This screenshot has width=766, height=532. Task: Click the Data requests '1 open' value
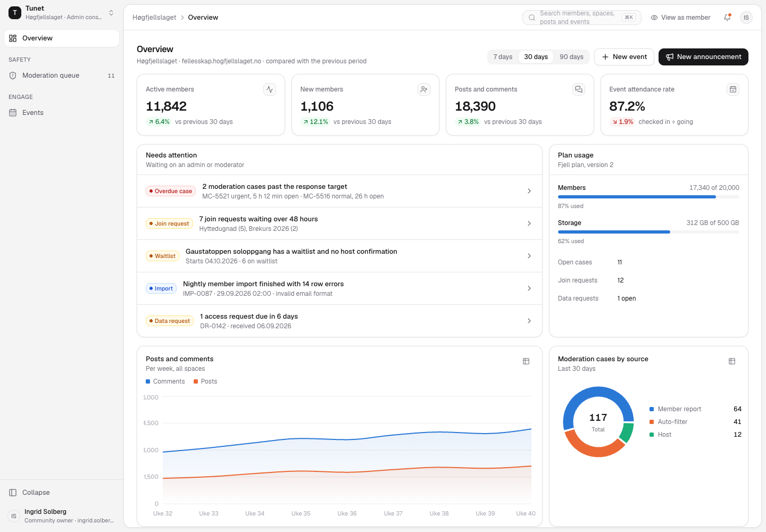pyautogui.click(x=627, y=298)
